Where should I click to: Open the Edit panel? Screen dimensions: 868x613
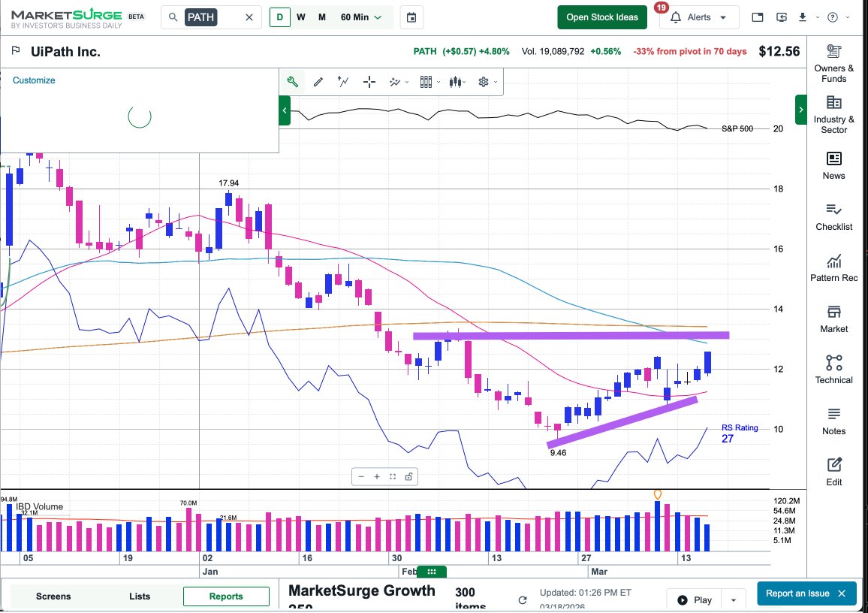(x=833, y=473)
